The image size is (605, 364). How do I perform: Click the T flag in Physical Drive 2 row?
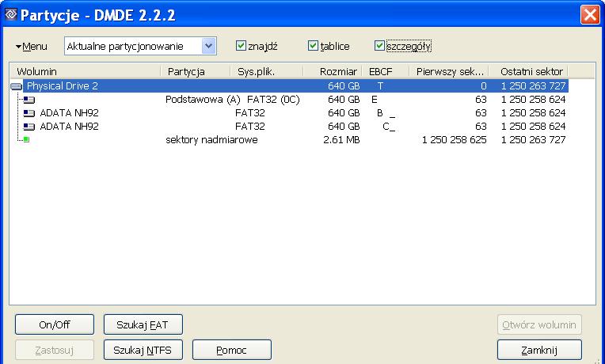pos(380,86)
